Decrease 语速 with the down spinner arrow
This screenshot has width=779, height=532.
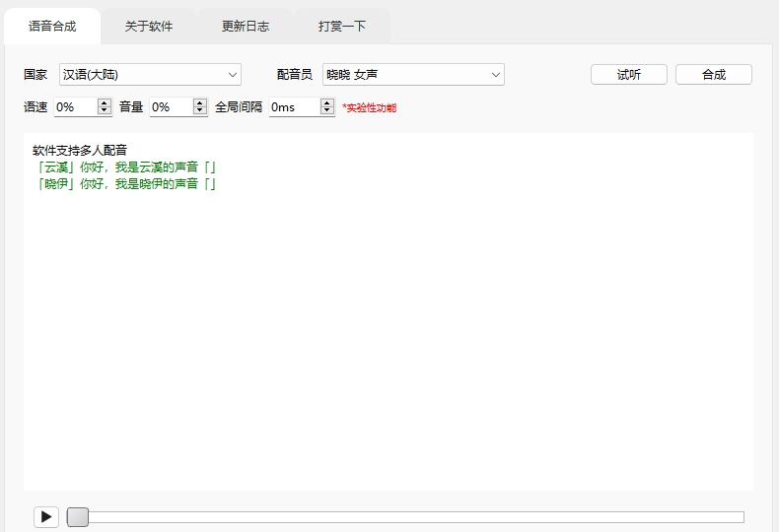[x=105, y=111]
